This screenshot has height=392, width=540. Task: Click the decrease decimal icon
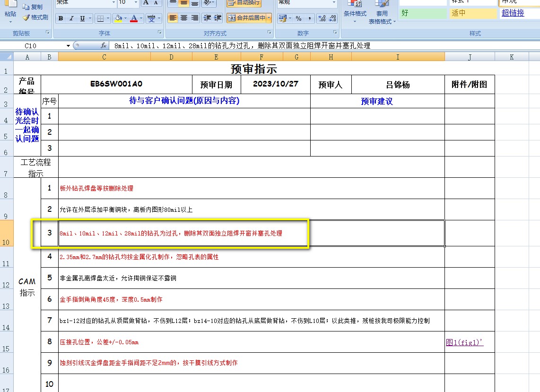333,18
